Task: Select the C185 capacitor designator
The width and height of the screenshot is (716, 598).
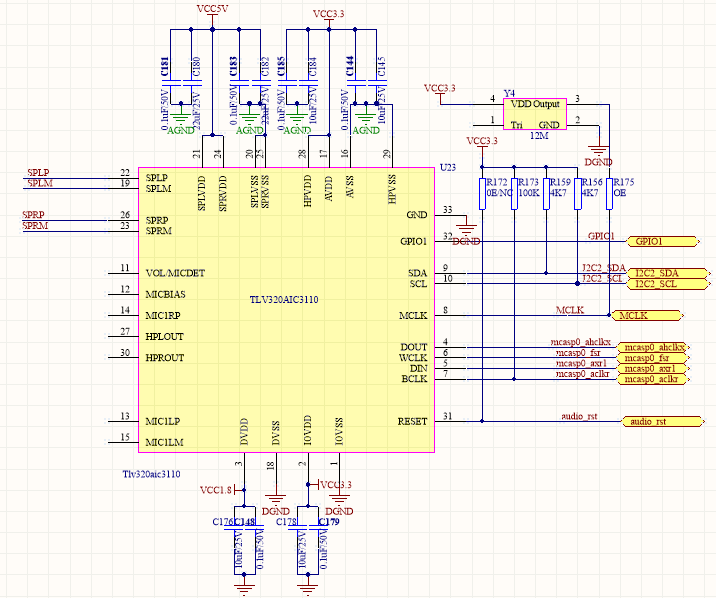Action: [281, 67]
